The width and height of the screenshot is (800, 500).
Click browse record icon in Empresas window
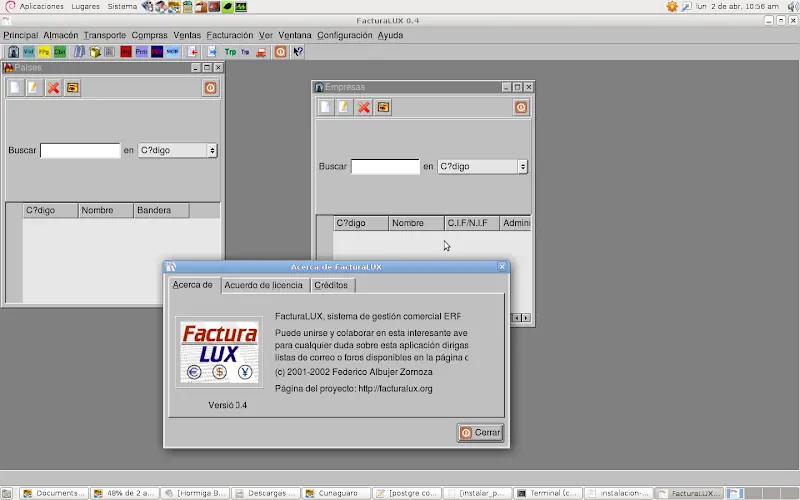click(383, 107)
